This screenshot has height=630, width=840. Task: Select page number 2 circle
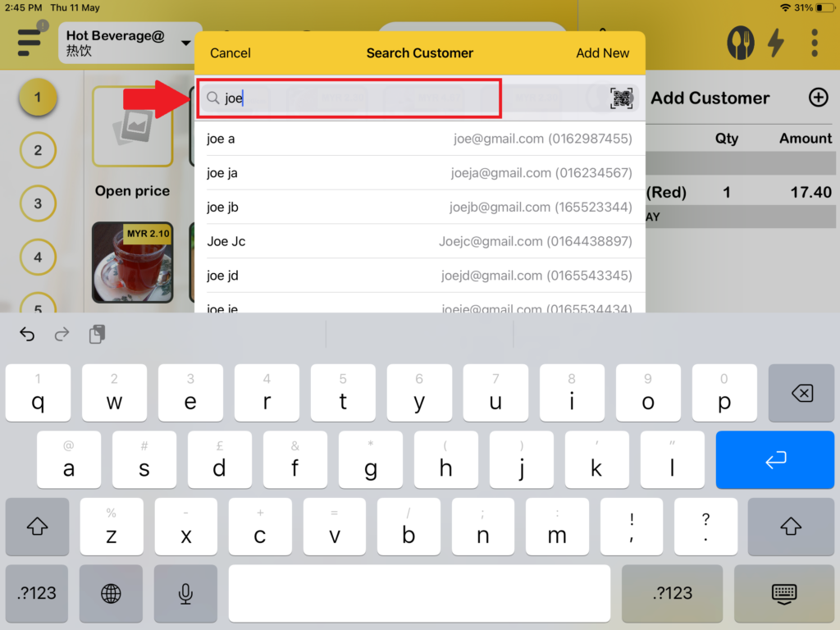(38, 150)
